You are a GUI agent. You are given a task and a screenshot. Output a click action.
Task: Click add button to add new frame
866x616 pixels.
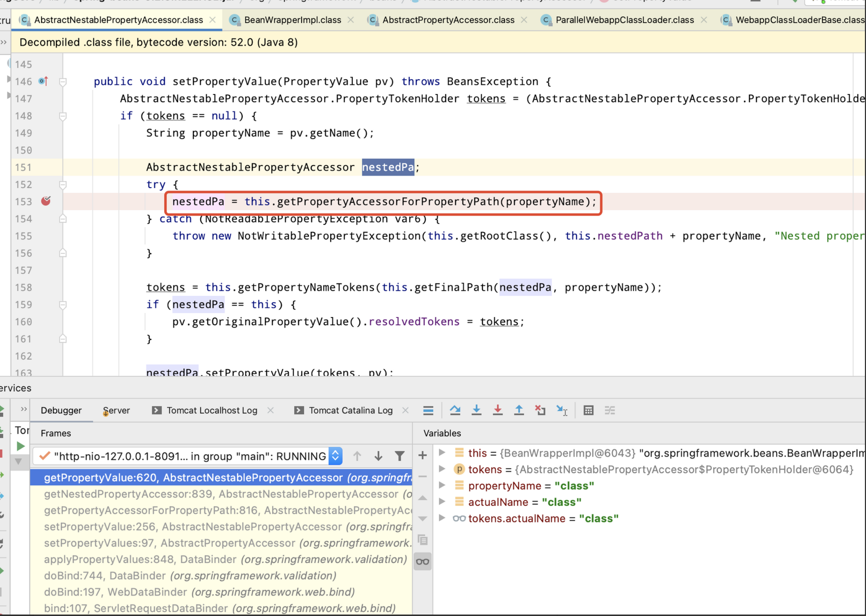click(x=423, y=456)
